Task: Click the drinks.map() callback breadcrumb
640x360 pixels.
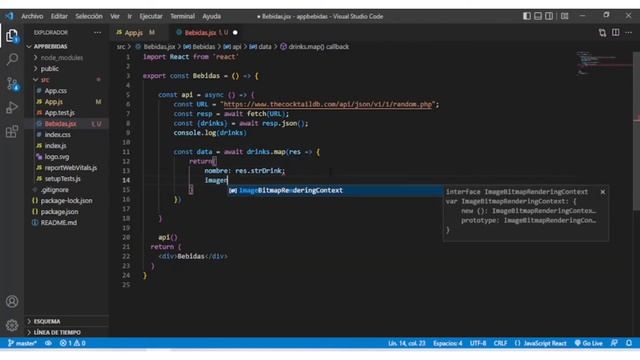Action: [x=314, y=47]
